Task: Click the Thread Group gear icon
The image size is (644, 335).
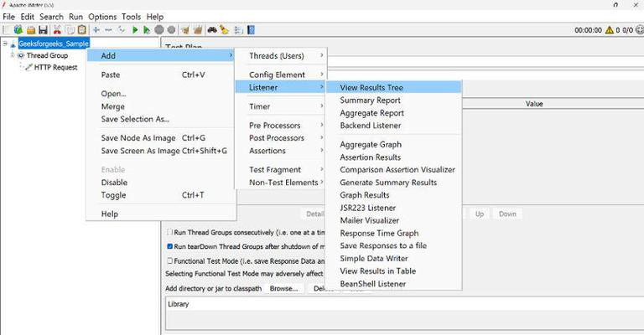Action: pyautogui.click(x=21, y=55)
